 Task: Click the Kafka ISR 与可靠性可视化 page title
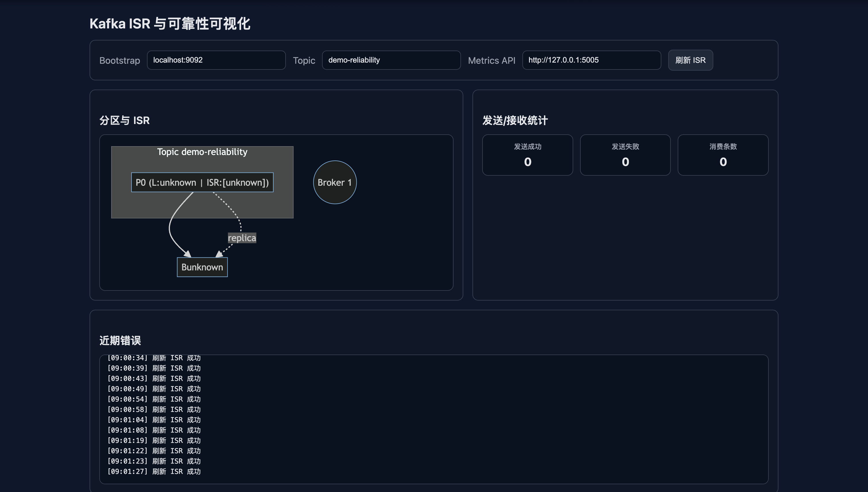[170, 24]
